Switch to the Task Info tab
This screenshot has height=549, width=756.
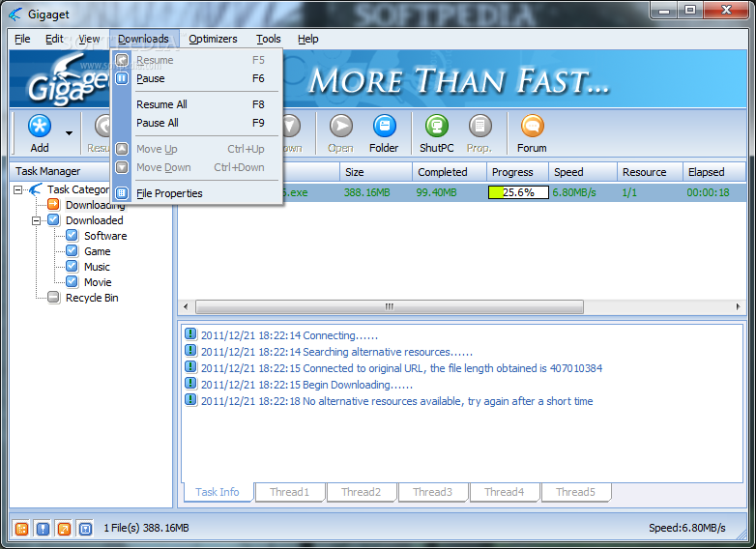point(218,492)
